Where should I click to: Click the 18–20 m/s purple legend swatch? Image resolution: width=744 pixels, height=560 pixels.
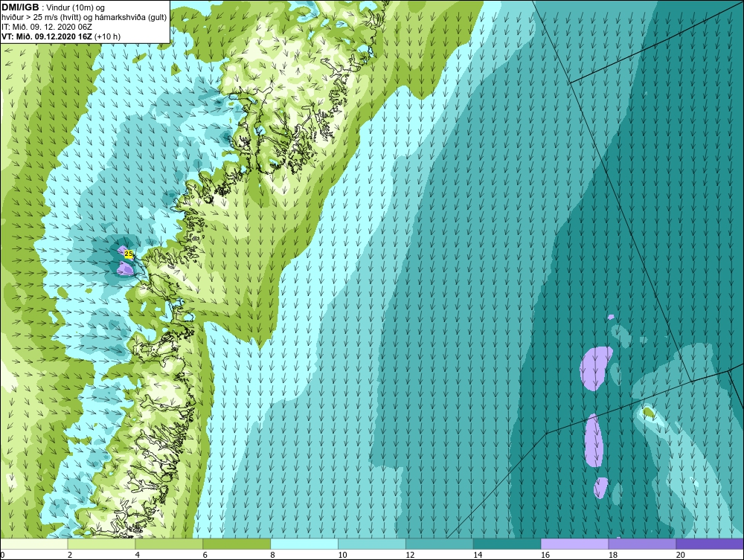coord(642,544)
